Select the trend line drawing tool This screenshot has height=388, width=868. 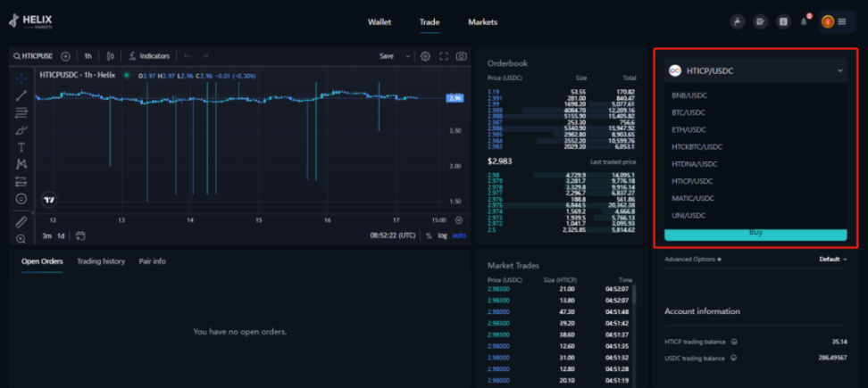pyautogui.click(x=21, y=95)
